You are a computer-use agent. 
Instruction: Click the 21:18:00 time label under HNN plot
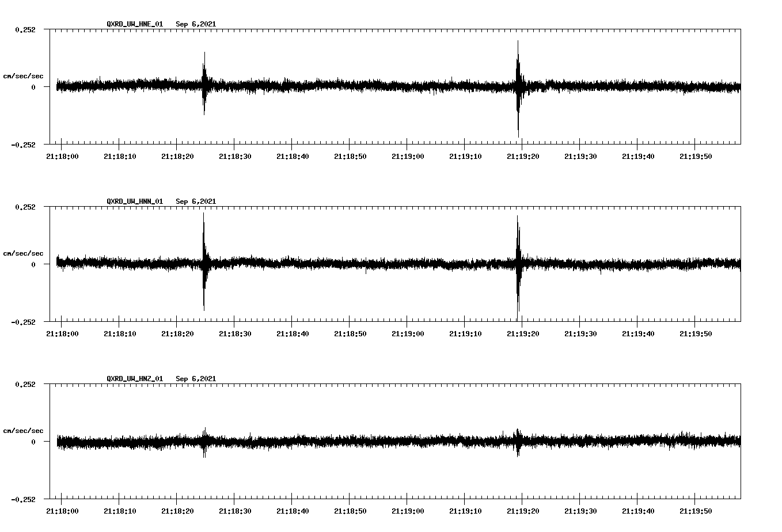pyautogui.click(x=62, y=334)
